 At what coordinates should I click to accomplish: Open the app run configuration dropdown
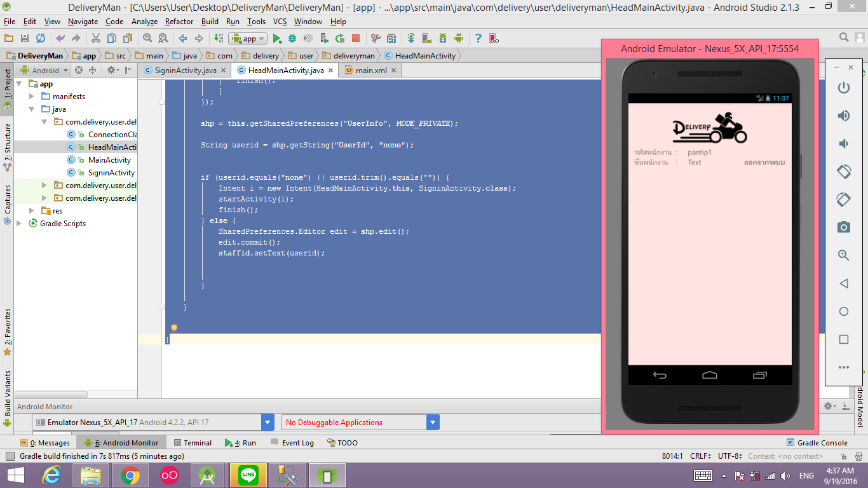tap(249, 39)
